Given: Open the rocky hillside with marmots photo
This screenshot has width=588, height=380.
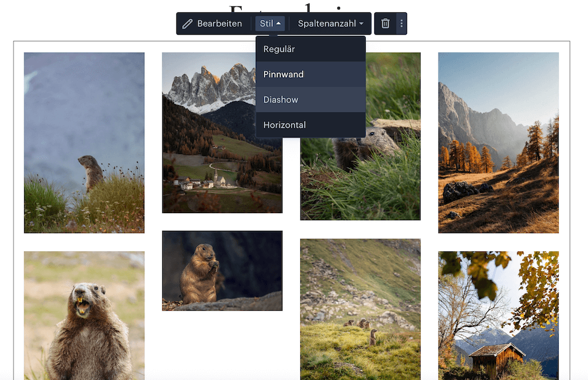Looking at the screenshot, I should coord(360,309).
